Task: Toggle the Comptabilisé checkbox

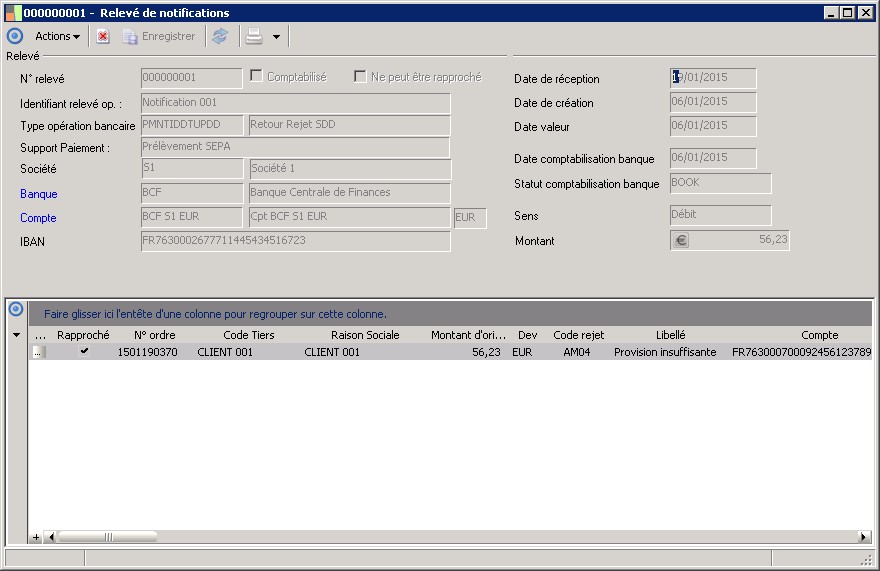Action: [x=256, y=76]
